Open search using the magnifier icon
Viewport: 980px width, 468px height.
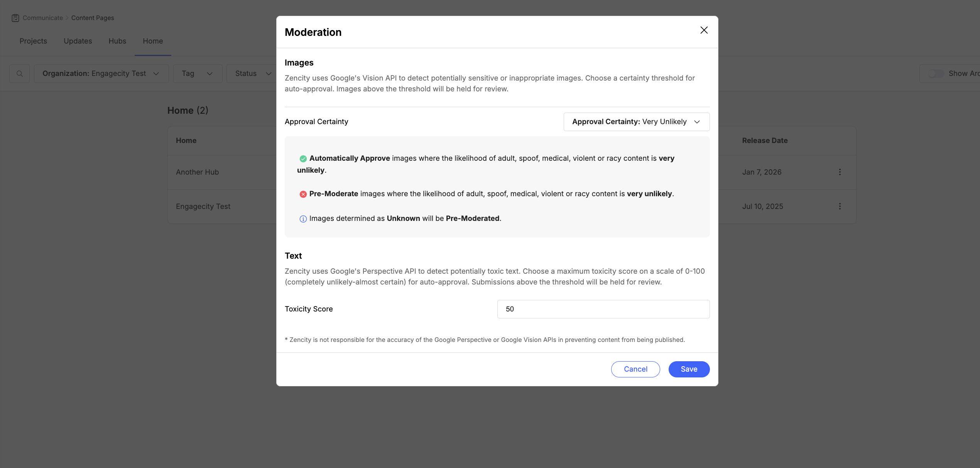pos(19,73)
